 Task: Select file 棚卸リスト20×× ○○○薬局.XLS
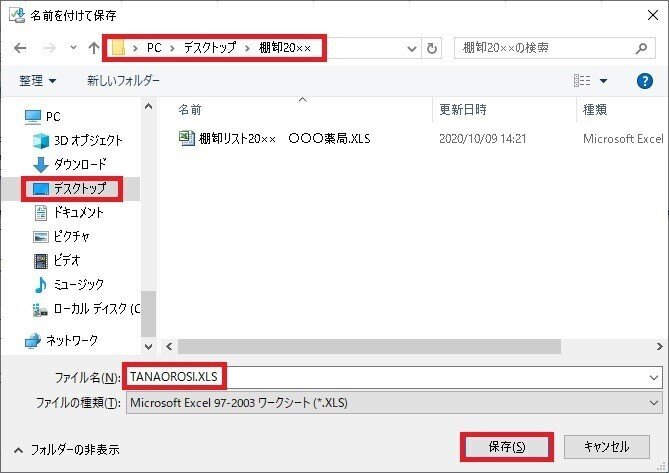(285, 138)
